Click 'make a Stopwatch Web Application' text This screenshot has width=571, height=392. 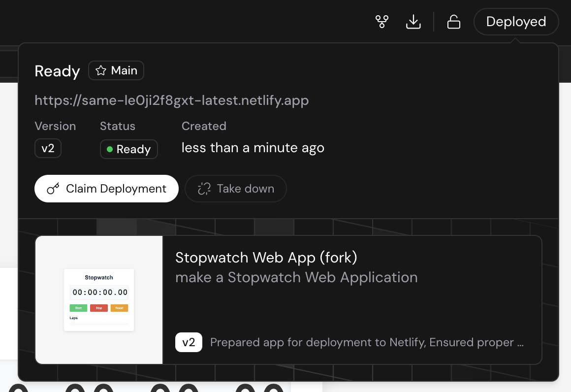pyautogui.click(x=296, y=278)
